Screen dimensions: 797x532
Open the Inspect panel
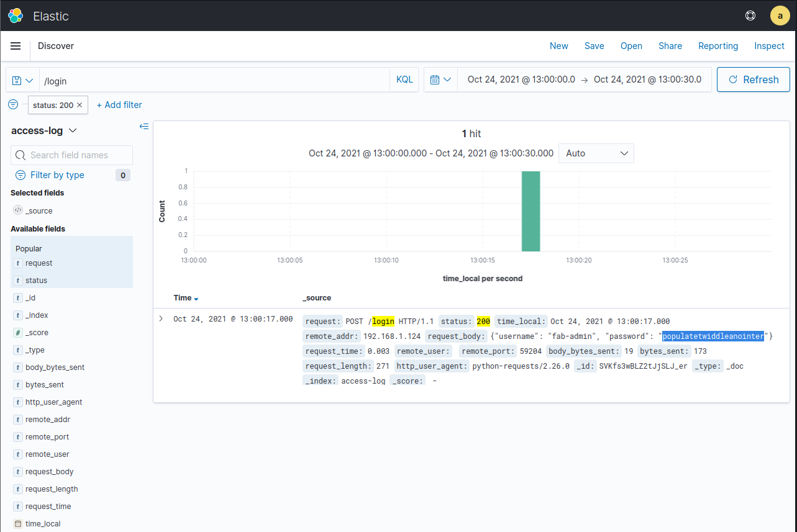(770, 46)
